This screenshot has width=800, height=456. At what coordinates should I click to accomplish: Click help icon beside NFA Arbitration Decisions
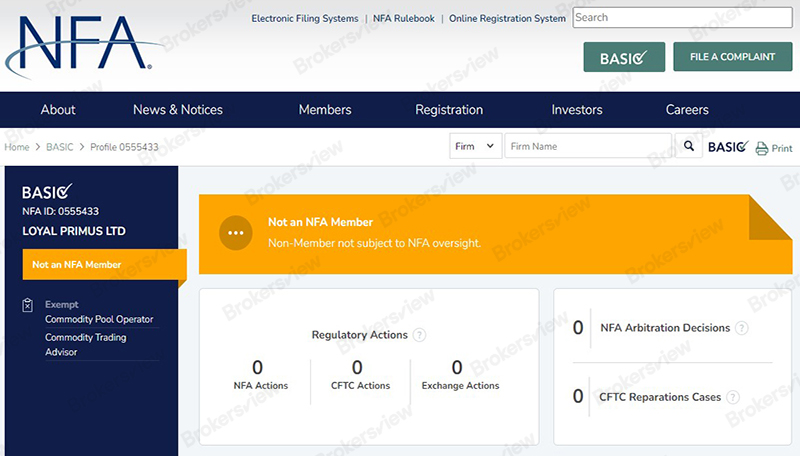click(741, 328)
